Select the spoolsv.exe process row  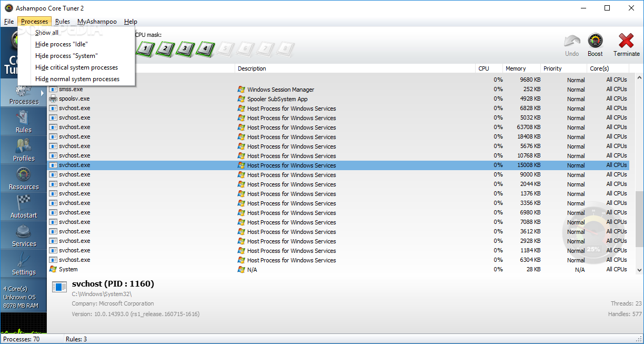pyautogui.click(x=338, y=99)
